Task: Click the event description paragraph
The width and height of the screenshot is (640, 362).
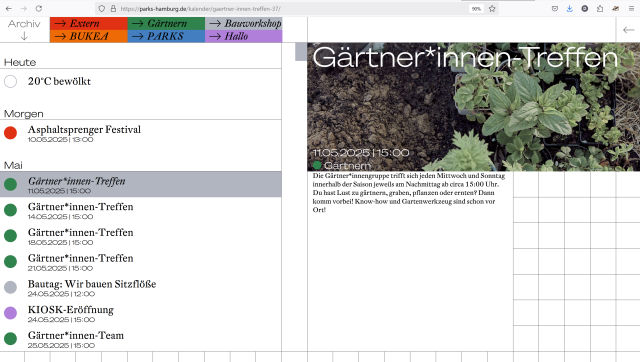Action: [409, 193]
